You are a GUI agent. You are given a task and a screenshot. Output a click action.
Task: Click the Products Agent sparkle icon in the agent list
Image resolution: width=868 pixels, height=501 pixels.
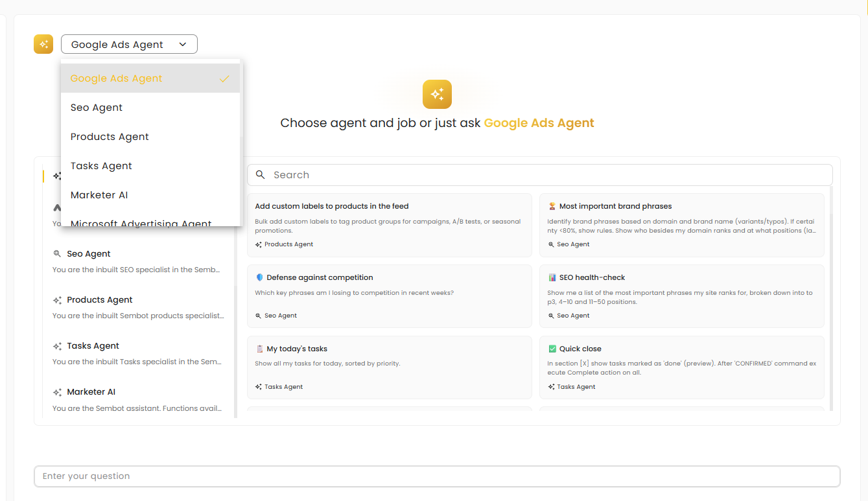pyautogui.click(x=58, y=300)
